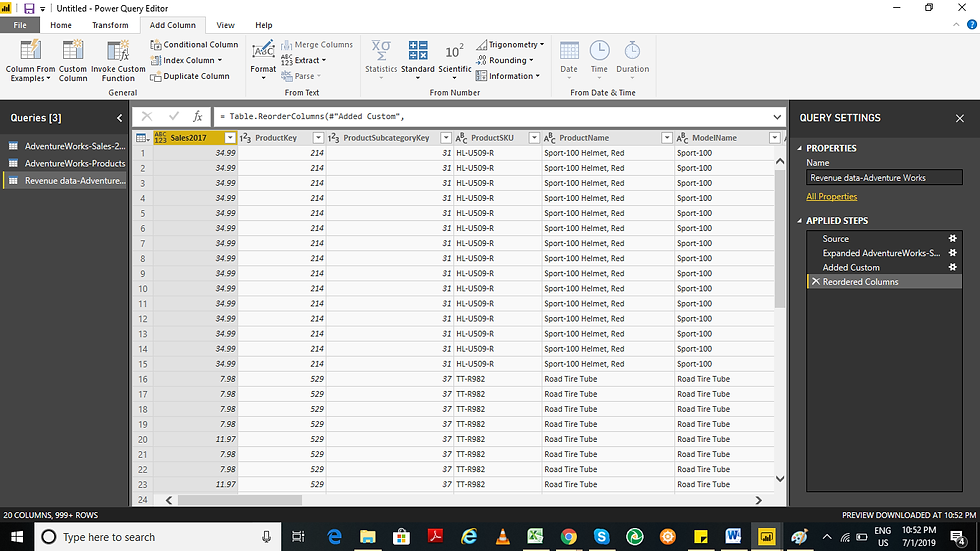Image resolution: width=980 pixels, height=551 pixels.
Task: Collapse the Queries pane
Action: (x=119, y=117)
